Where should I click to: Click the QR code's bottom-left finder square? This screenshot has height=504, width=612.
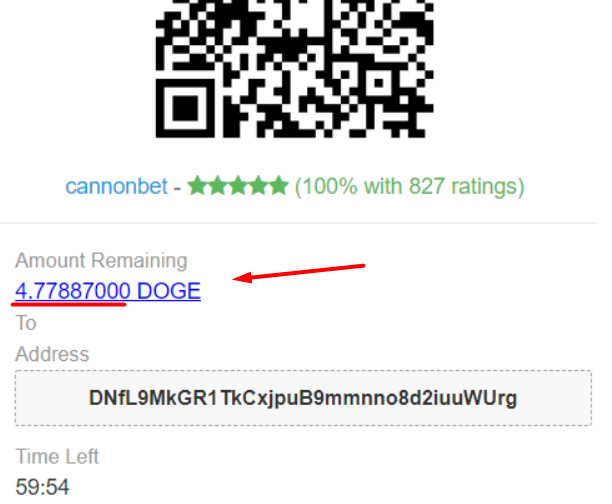click(x=185, y=108)
